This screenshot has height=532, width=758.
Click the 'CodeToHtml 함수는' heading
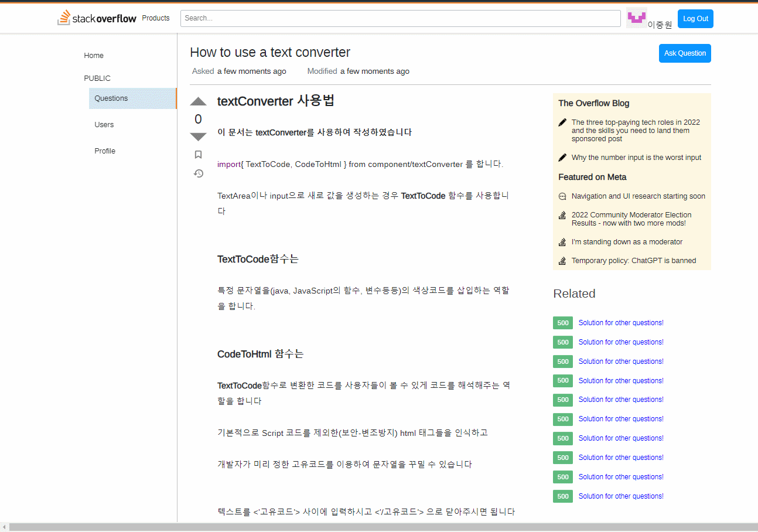pyautogui.click(x=261, y=354)
